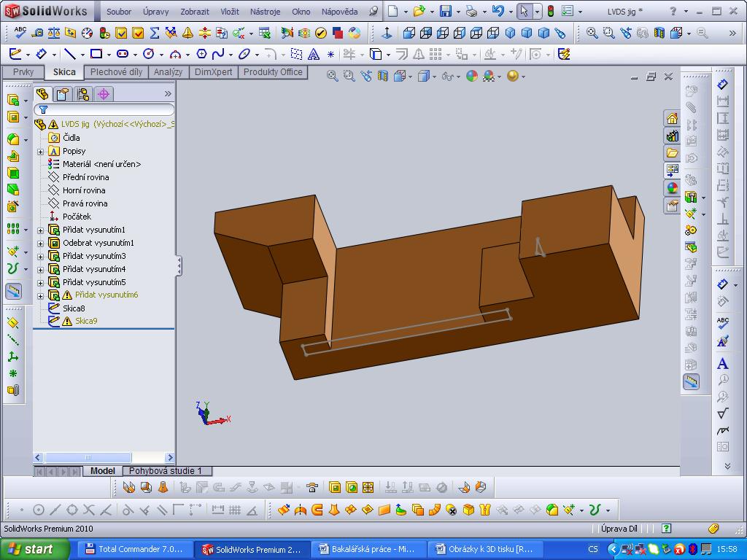Switch to the Plechové díly tab
This screenshot has height=560, width=747.
[116, 72]
